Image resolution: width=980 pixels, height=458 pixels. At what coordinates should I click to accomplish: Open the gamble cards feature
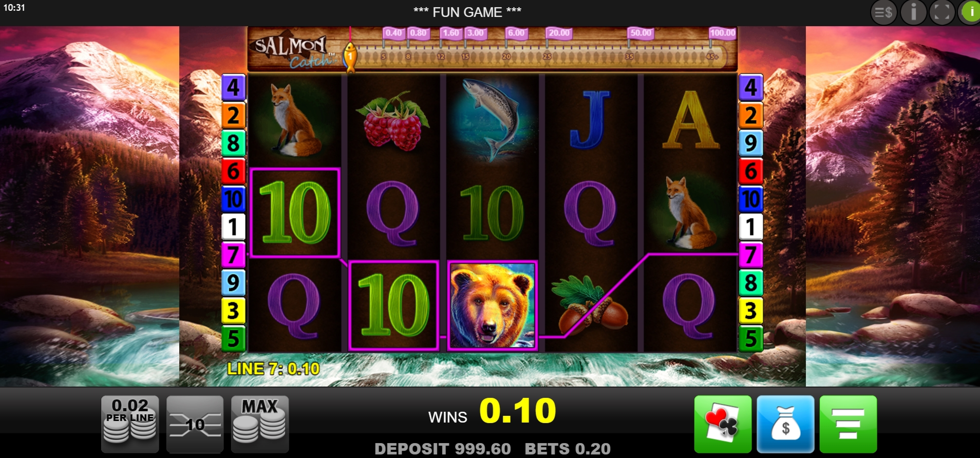click(722, 424)
